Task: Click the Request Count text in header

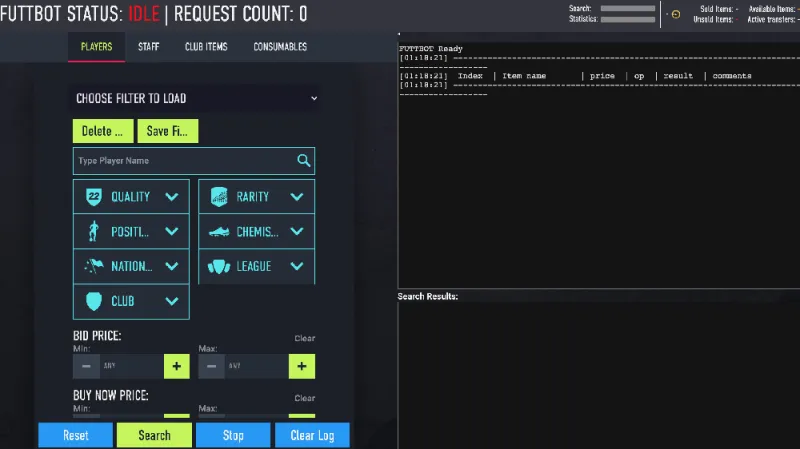Action: [x=241, y=14]
